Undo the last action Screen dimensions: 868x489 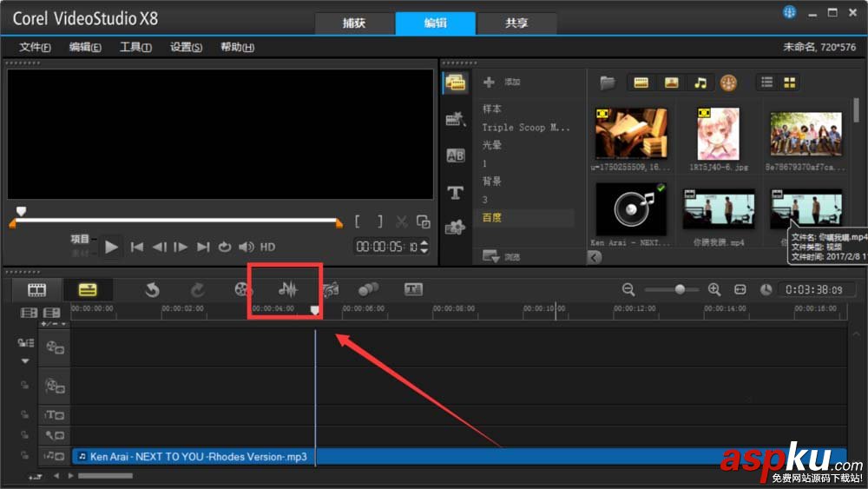151,289
